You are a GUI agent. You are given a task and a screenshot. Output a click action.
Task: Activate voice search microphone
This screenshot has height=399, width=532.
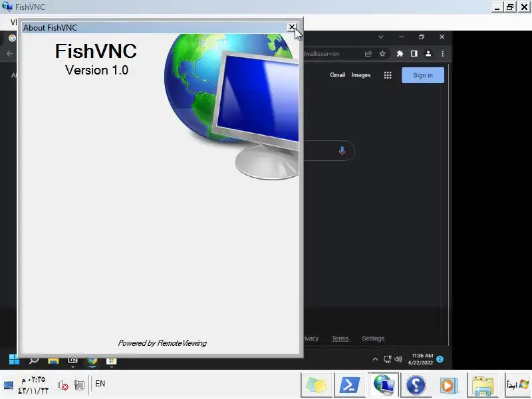[342, 150]
